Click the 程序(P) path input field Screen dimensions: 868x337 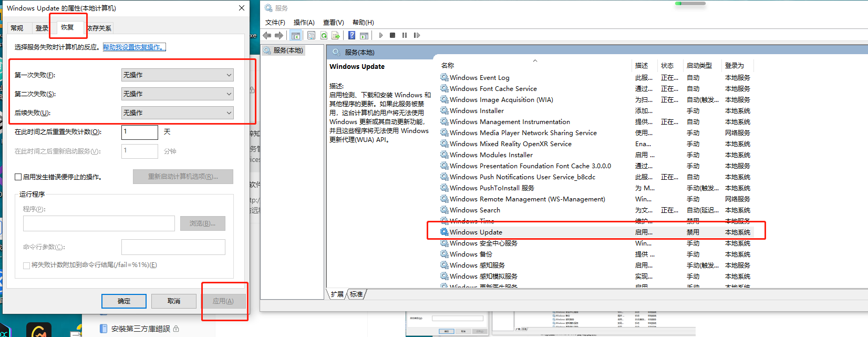99,223
